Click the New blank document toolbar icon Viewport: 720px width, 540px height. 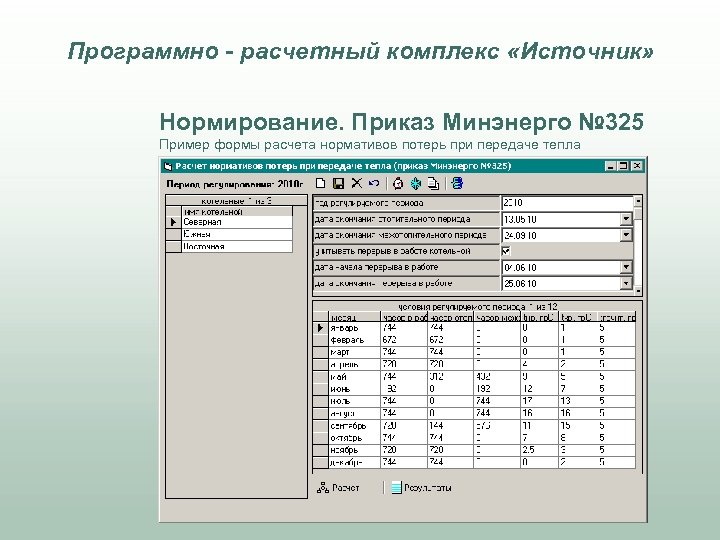click(321, 184)
